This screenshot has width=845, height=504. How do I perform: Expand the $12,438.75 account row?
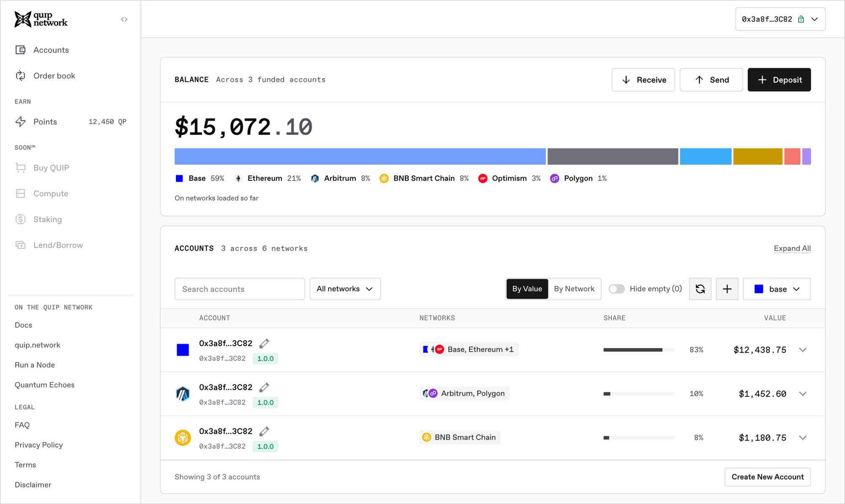point(803,350)
